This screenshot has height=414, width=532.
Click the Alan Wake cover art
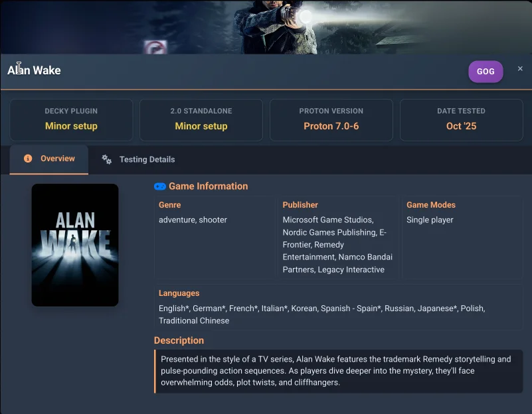tap(75, 245)
